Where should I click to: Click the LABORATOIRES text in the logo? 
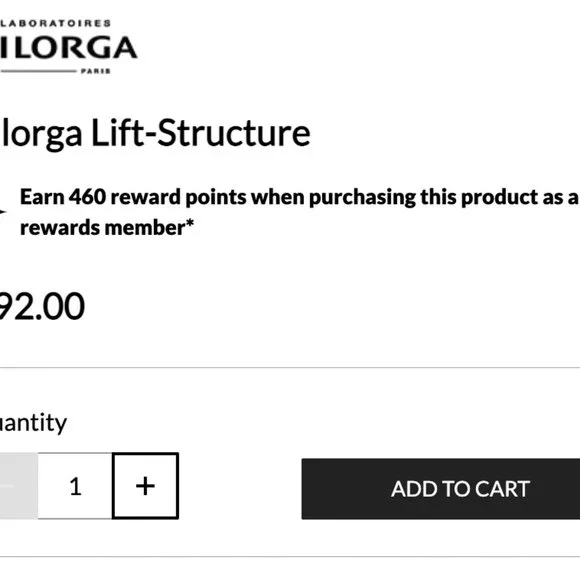pos(55,23)
